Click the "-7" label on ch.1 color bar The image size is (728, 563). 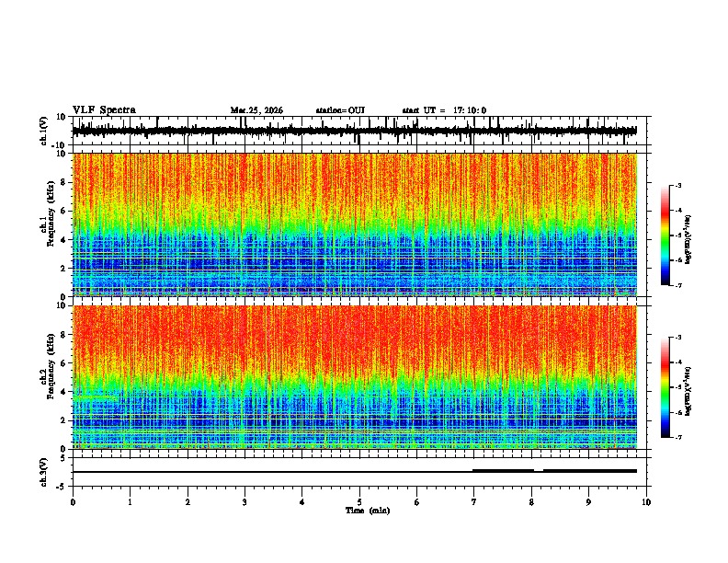(677, 285)
